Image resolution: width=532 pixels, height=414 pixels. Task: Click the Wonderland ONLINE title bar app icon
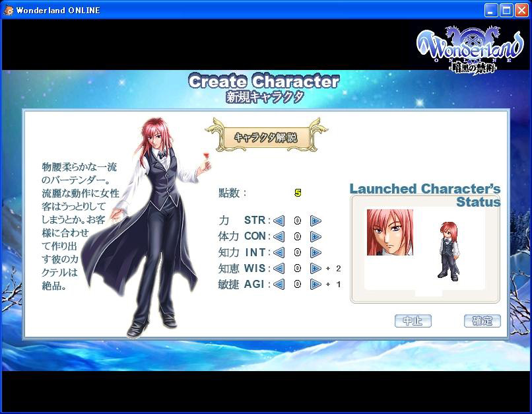coord(8,10)
